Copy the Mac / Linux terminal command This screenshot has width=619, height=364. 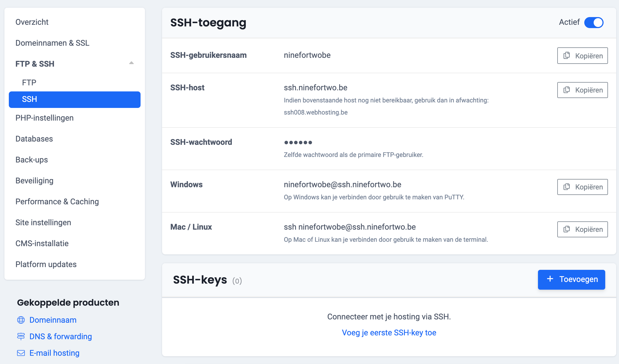tap(566, 229)
